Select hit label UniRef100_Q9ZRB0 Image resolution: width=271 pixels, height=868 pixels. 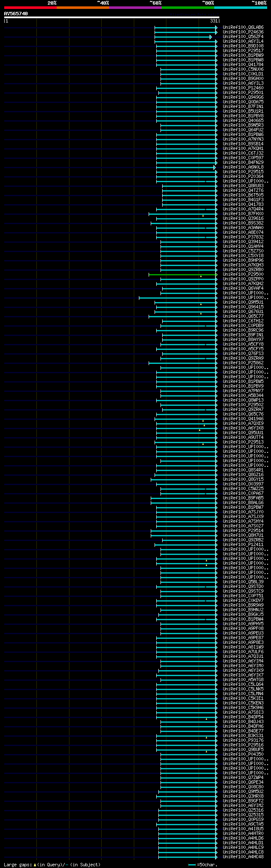click(x=243, y=270)
